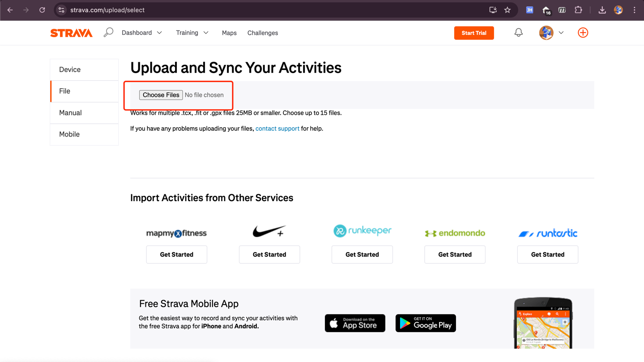Reload the page in browser
Screen dimensions: 644x362
[x=42, y=10]
